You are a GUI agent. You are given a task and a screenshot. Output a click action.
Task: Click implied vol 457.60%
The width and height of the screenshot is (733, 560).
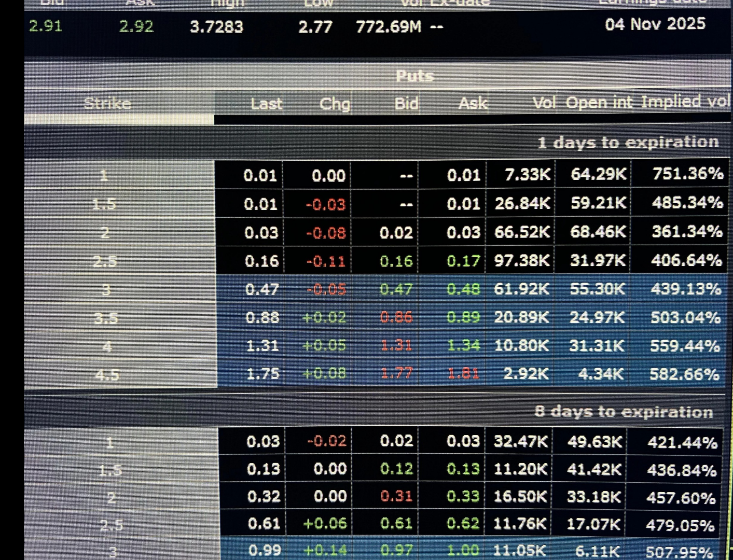[x=681, y=498]
